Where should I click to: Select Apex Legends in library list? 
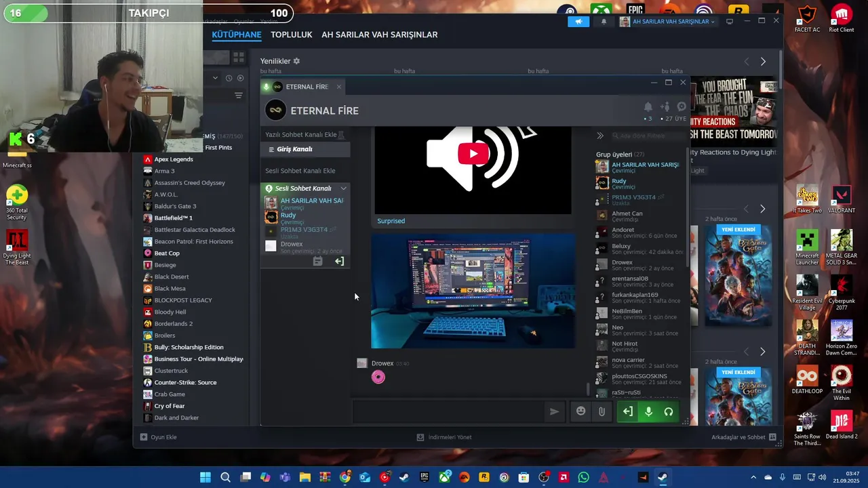[x=174, y=159]
